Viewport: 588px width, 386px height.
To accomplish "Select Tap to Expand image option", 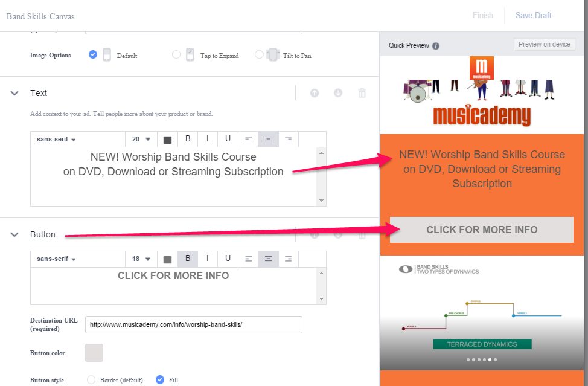I will point(176,55).
